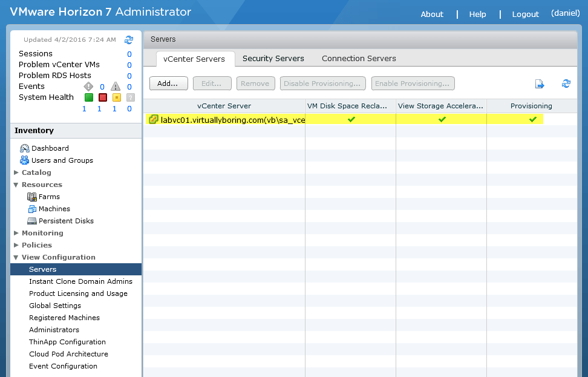Expand the Monitoring section
Image resolution: width=588 pixels, height=377 pixels.
tap(16, 233)
